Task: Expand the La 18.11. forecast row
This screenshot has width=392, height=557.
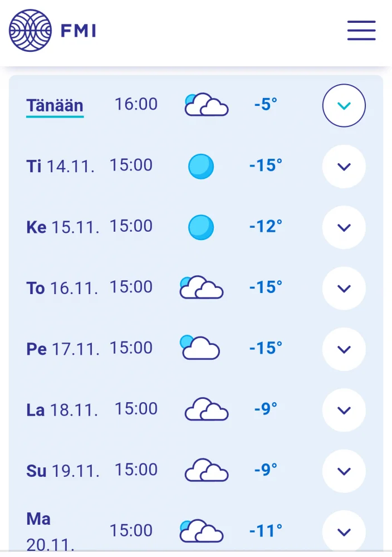Action: point(344,410)
